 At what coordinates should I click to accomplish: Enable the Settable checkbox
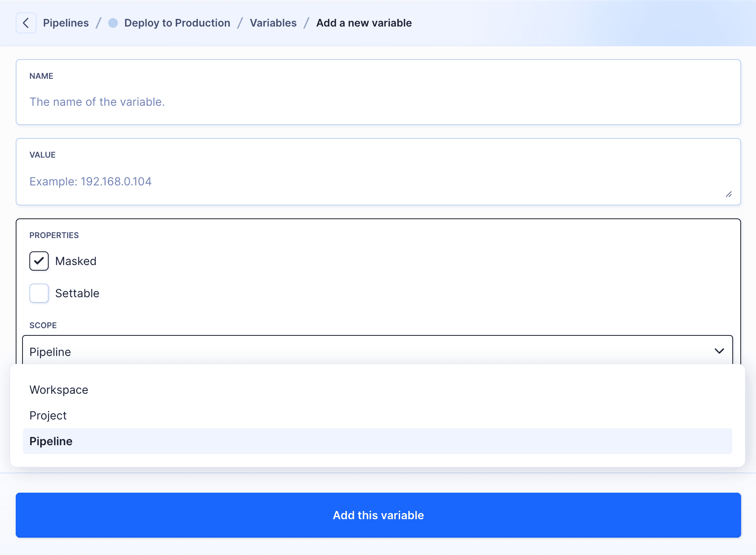39,293
